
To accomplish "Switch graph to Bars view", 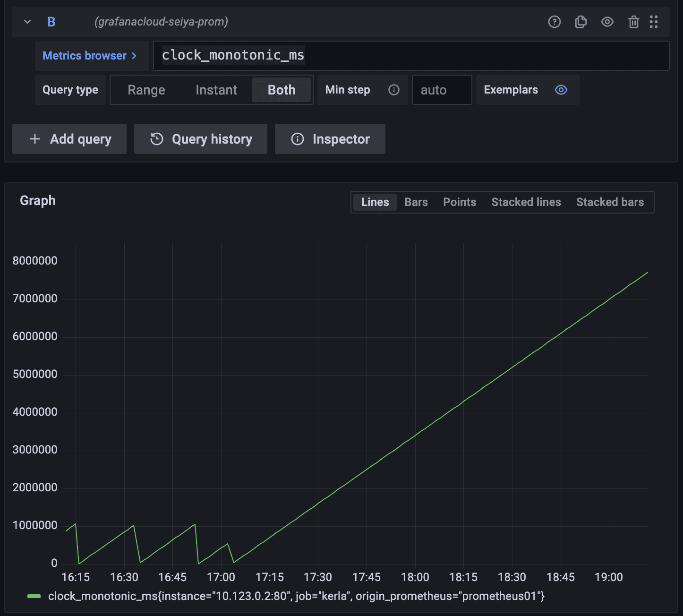I will (416, 202).
